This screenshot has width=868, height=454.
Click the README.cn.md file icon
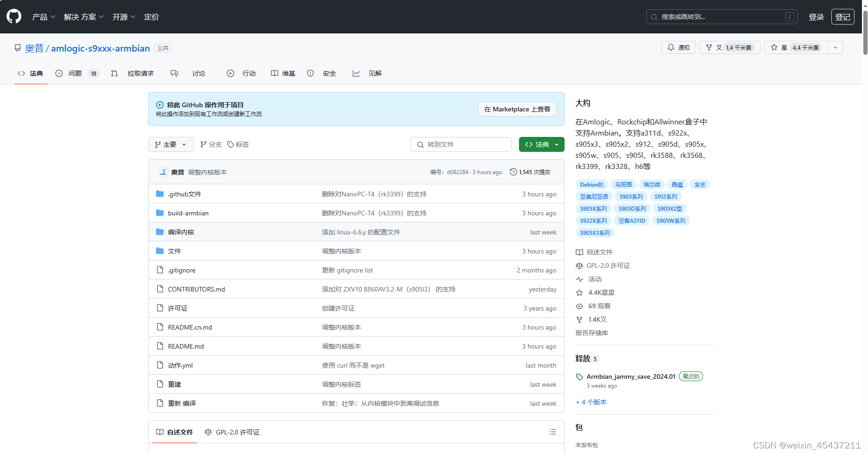[x=160, y=327]
